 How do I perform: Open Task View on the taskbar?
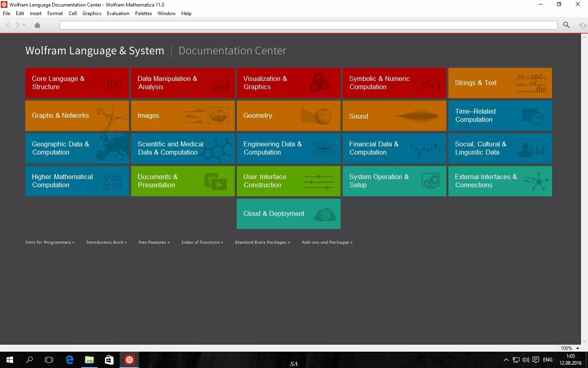[49, 360]
